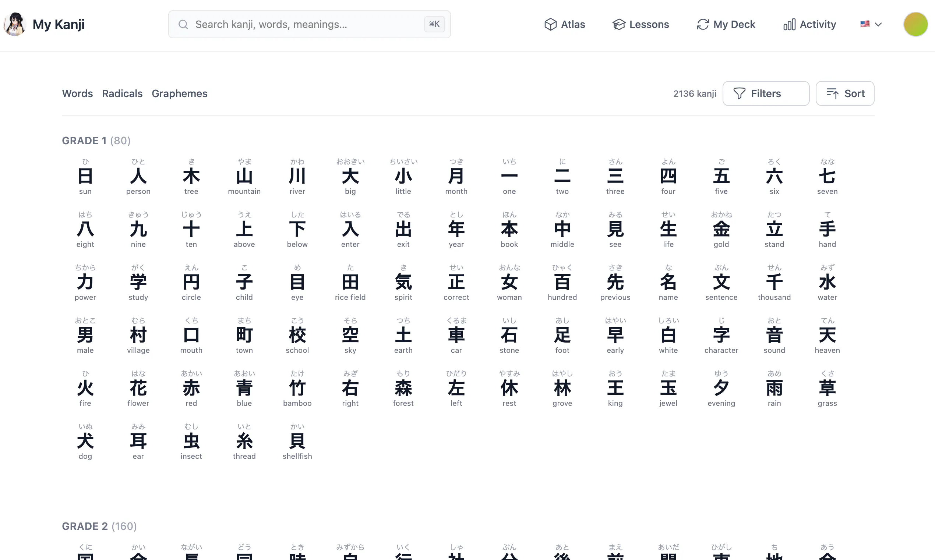
Task: Open the 耳 ear kanji
Action: point(138,441)
